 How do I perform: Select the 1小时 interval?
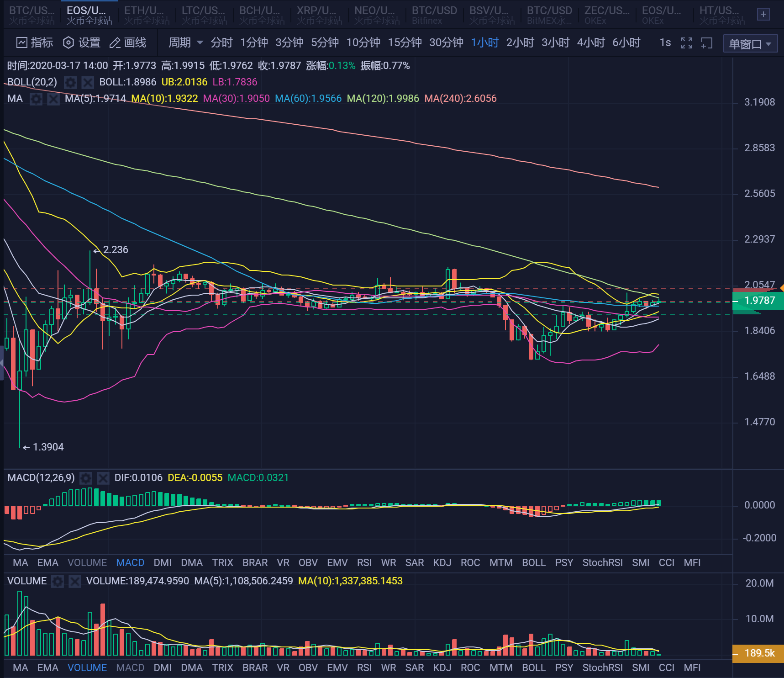[x=485, y=43]
